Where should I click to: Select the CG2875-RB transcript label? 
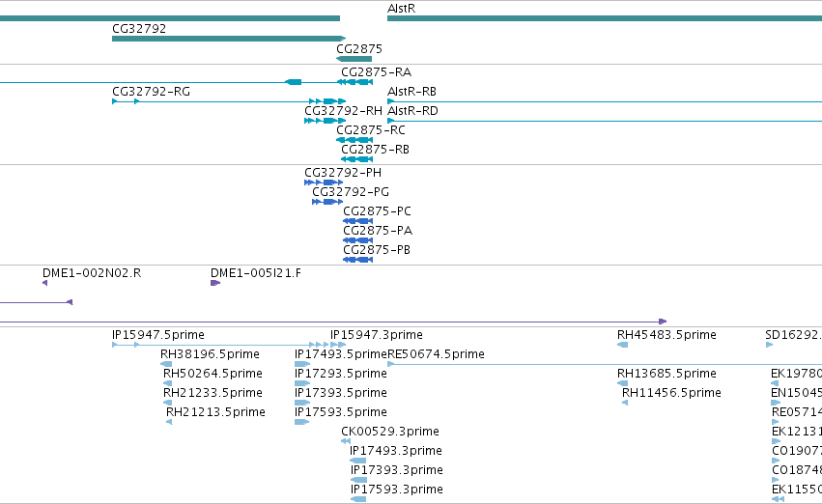pos(376,150)
